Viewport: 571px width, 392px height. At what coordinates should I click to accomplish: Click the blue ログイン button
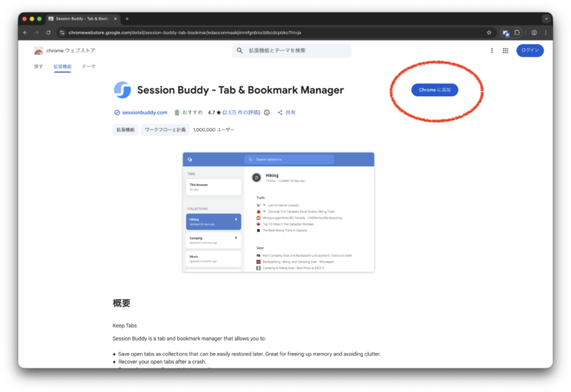click(529, 51)
